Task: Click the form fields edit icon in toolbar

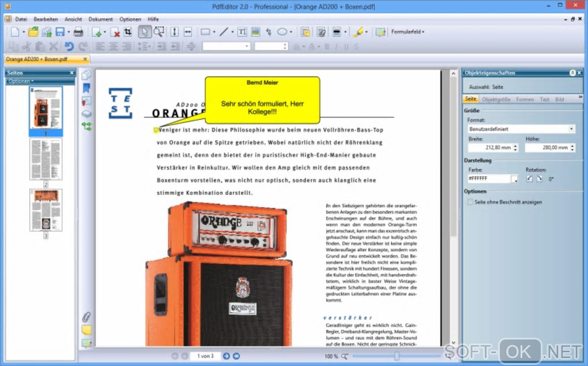Action: tap(380, 32)
